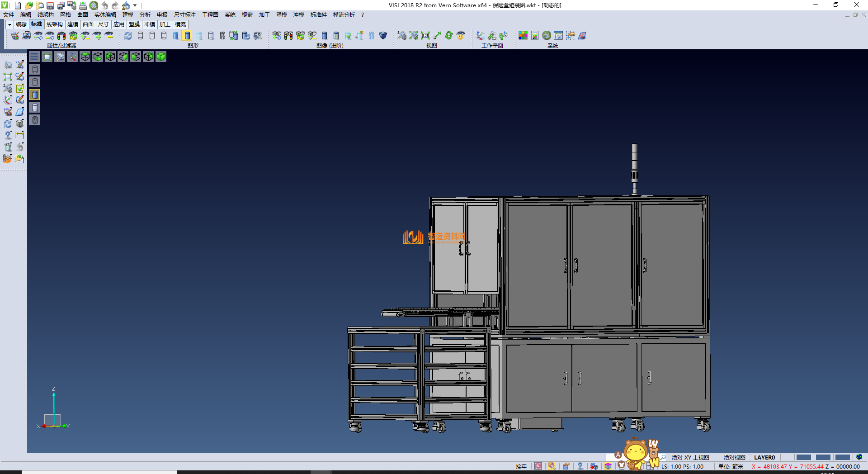Image resolution: width=868 pixels, height=474 pixels.
Task: Toggle highlighted shading button in left view strip
Action: (x=35, y=95)
